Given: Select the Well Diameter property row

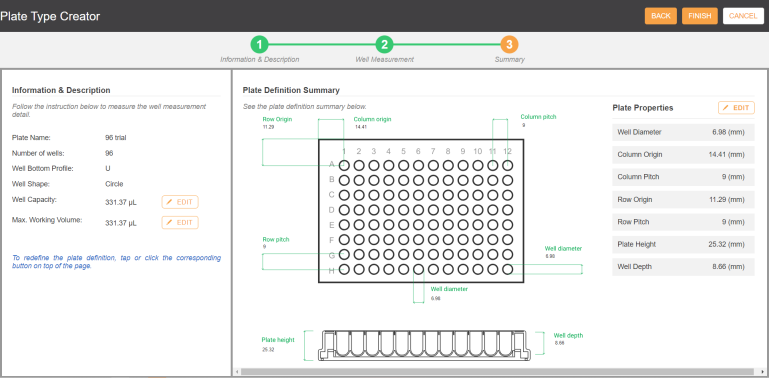Looking at the screenshot, I should click(683, 132).
